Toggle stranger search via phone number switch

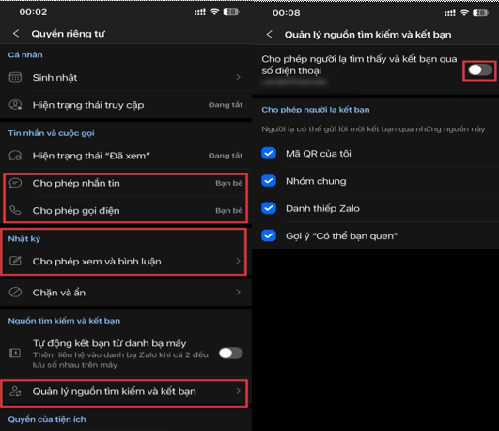tap(480, 70)
